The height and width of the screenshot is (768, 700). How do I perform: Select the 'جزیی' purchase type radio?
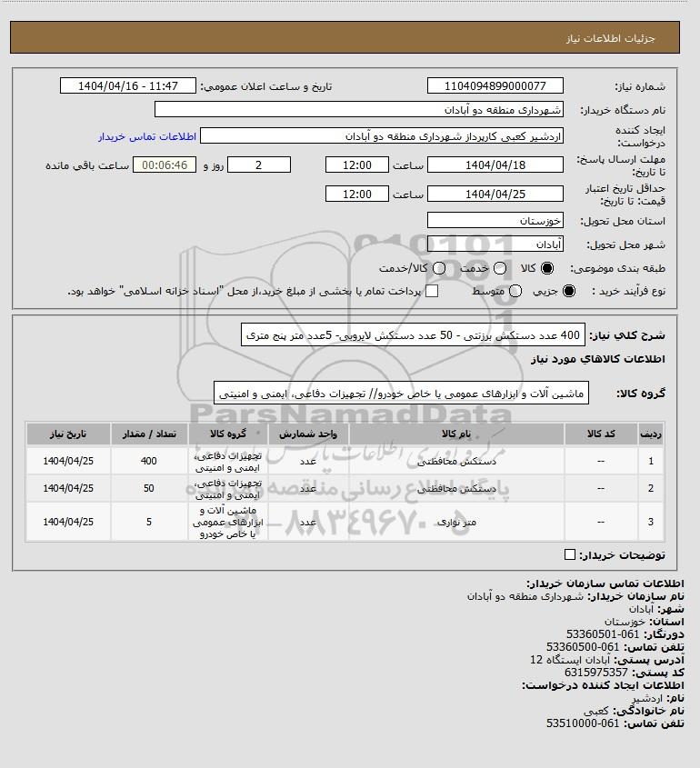(x=569, y=291)
